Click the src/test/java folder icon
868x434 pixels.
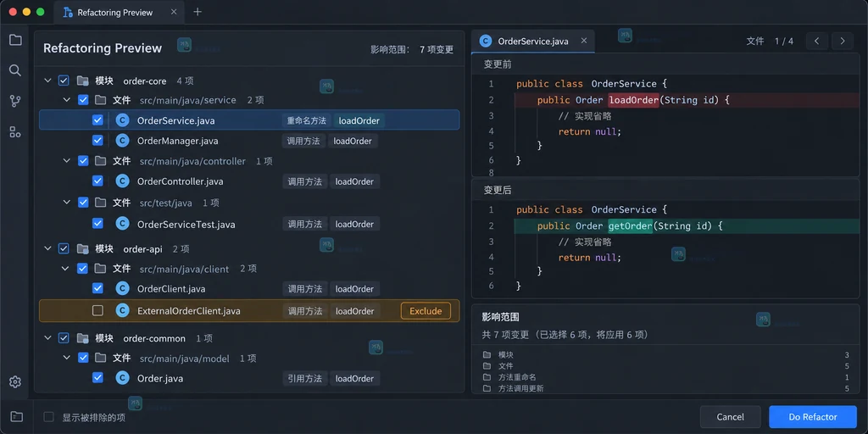click(100, 203)
